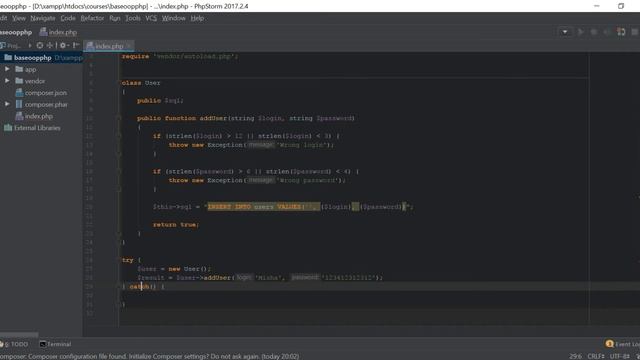The width and height of the screenshot is (640, 360).
Task: Click the 'class User' declaration
Action: pos(141,83)
